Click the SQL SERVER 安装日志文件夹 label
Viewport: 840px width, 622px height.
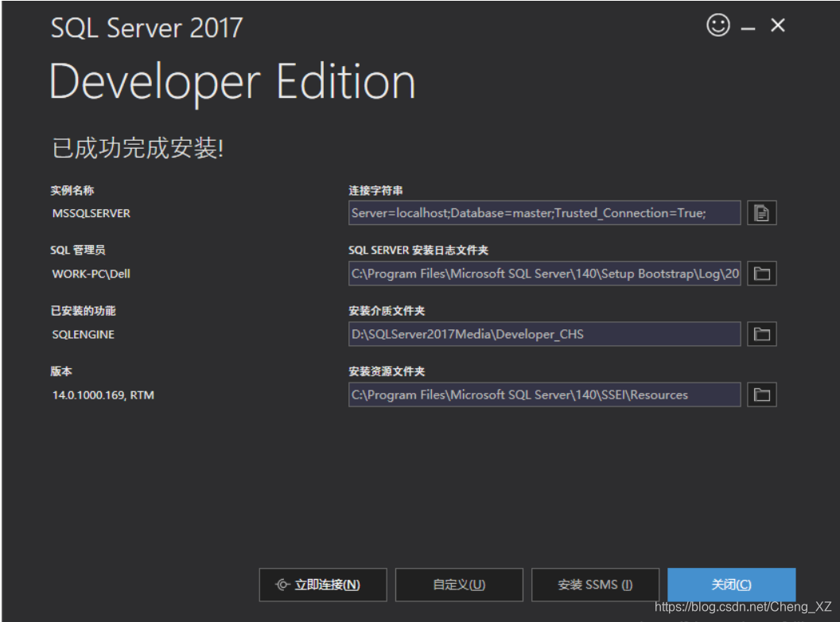[418, 251]
